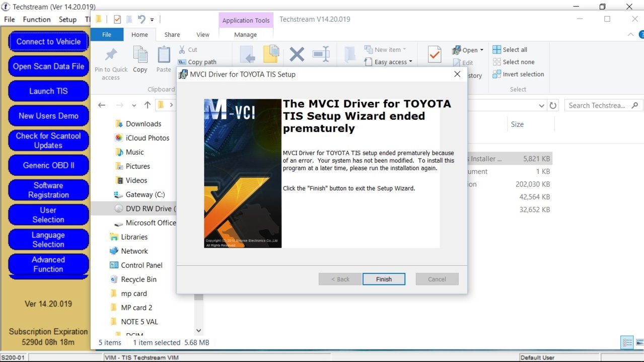Click Select none in the ribbon
Image resolution: width=644 pixels, height=362 pixels.
tap(513, 62)
